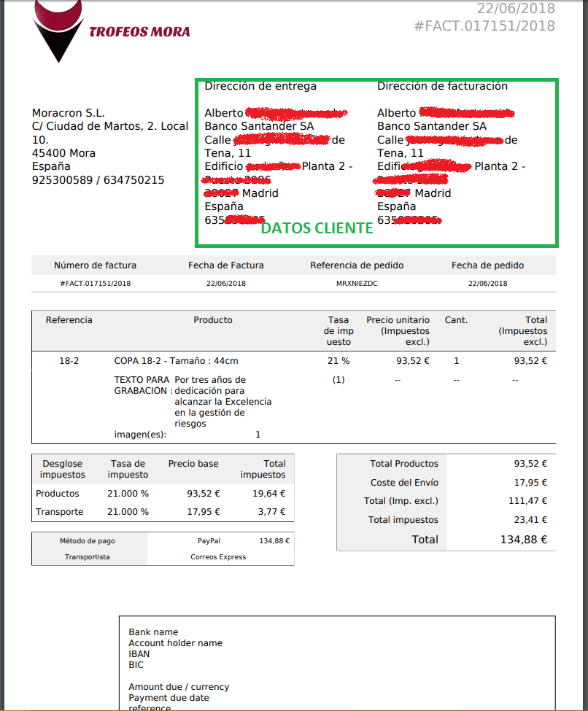Select Banco Santander SA under billing address

[431, 126]
